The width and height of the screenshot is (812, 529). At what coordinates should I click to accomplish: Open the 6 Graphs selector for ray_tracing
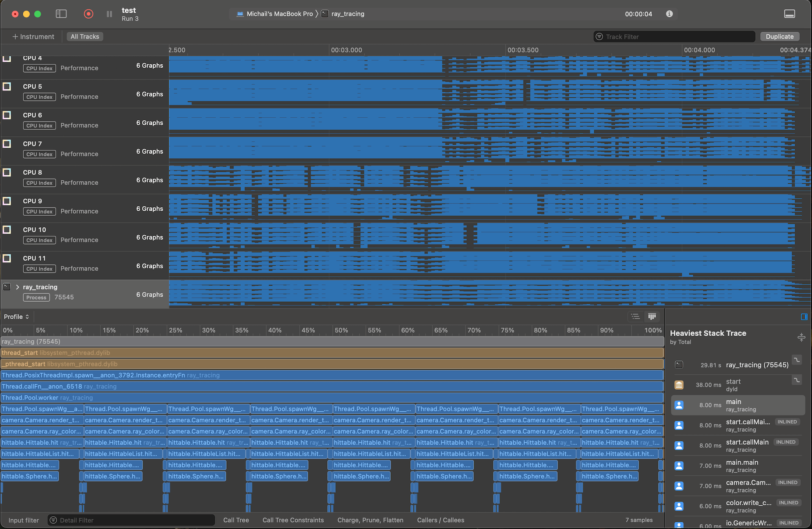tap(150, 295)
